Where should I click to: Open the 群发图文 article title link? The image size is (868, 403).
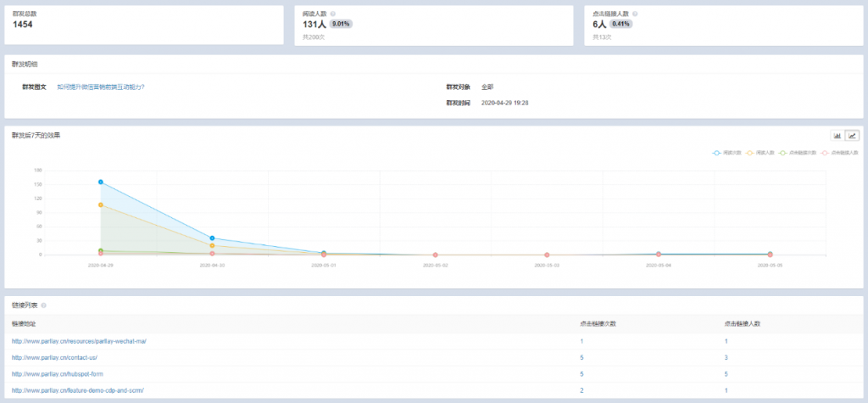pyautogui.click(x=100, y=87)
